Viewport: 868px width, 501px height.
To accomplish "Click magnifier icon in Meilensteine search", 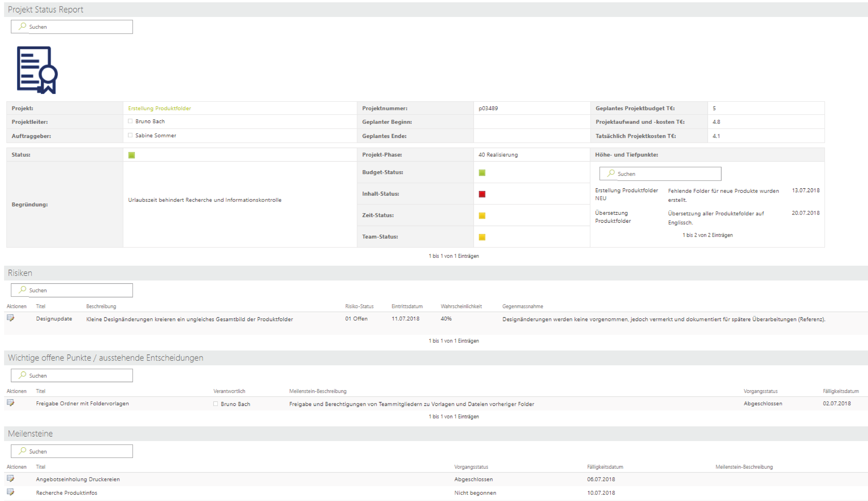I will click(x=22, y=451).
